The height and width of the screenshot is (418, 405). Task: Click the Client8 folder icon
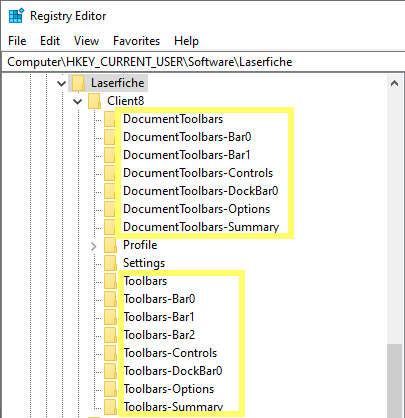pyautogui.click(x=95, y=101)
